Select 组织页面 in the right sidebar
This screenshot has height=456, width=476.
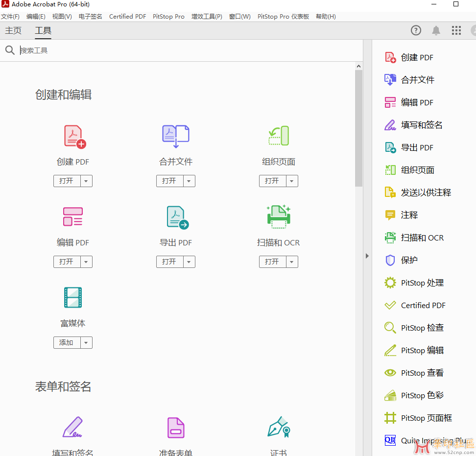[409, 170]
